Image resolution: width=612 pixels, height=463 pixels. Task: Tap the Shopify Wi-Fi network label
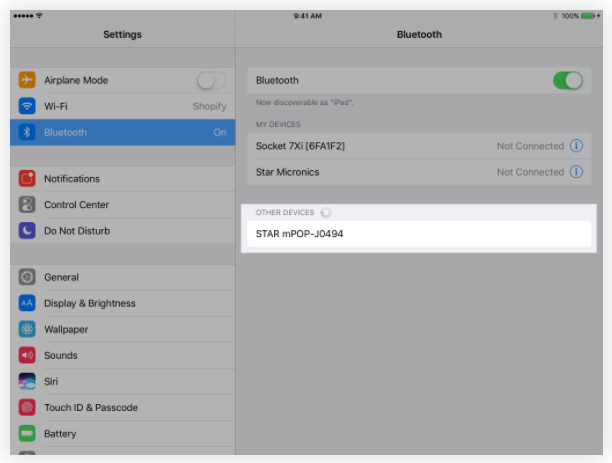tap(209, 106)
